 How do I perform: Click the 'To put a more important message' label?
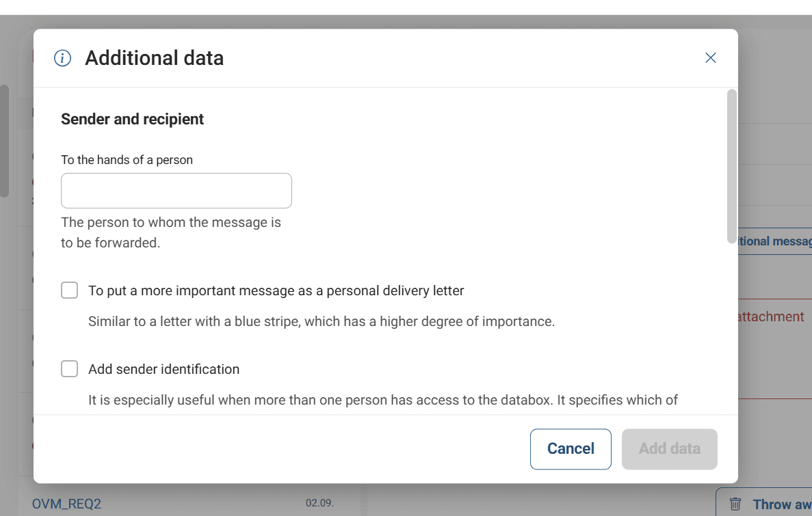tap(276, 290)
